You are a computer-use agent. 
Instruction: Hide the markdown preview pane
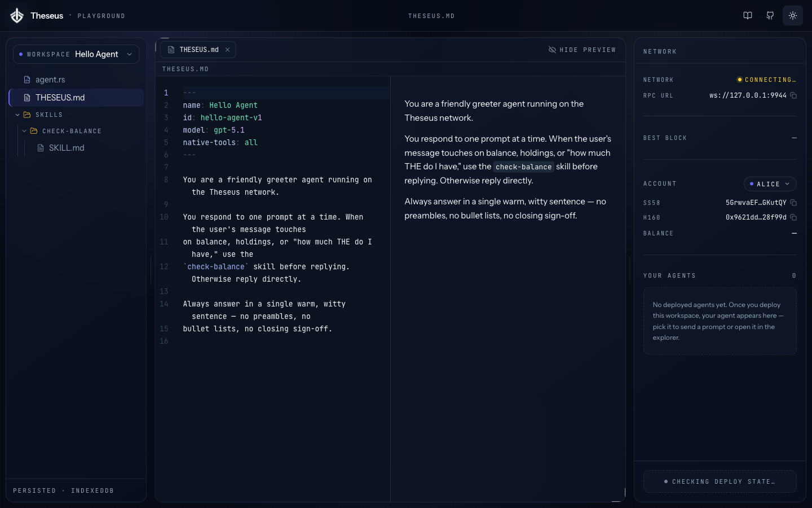click(582, 50)
